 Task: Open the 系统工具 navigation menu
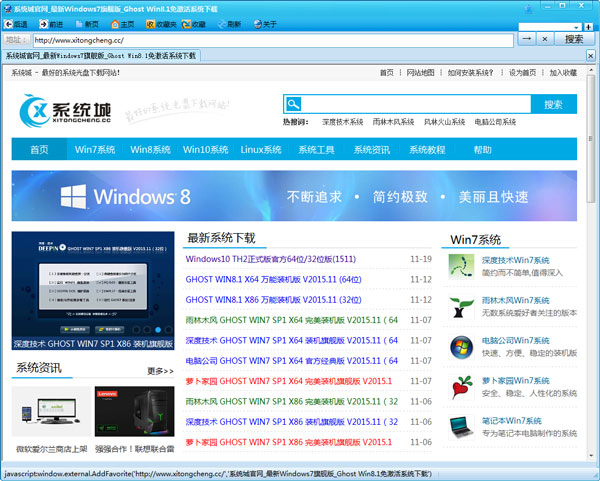316,149
